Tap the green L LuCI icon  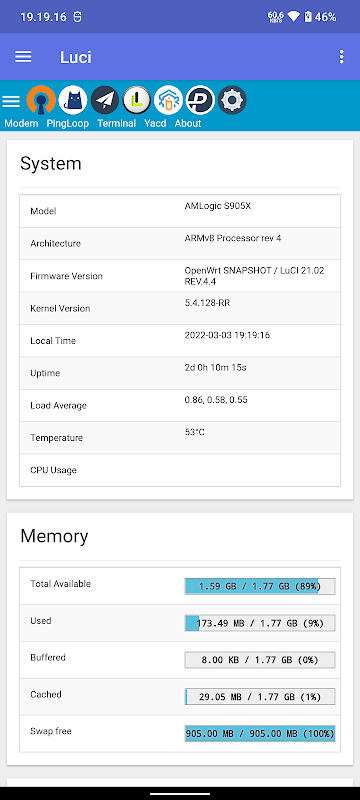click(137, 100)
